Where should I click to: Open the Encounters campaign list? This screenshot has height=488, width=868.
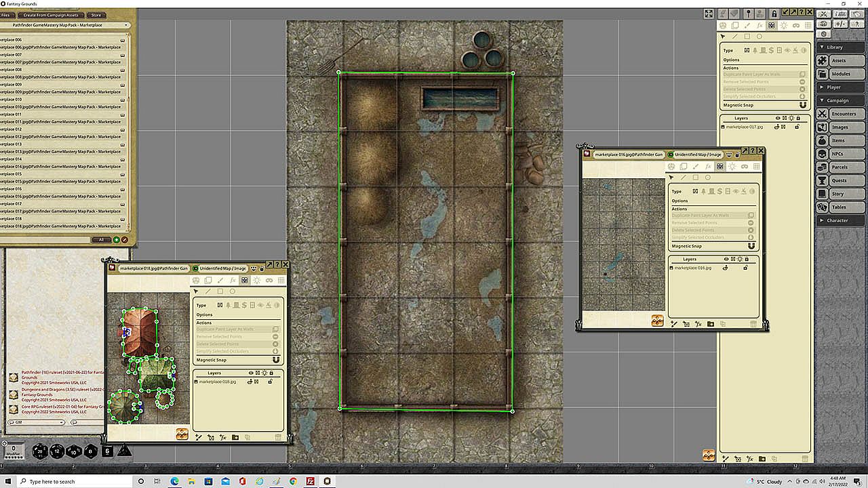(x=846, y=114)
